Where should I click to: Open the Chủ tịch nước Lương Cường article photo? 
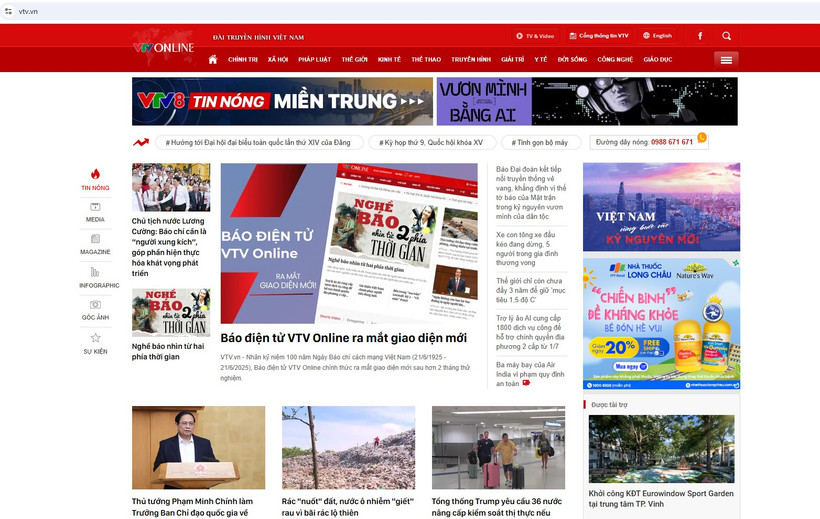[171, 187]
